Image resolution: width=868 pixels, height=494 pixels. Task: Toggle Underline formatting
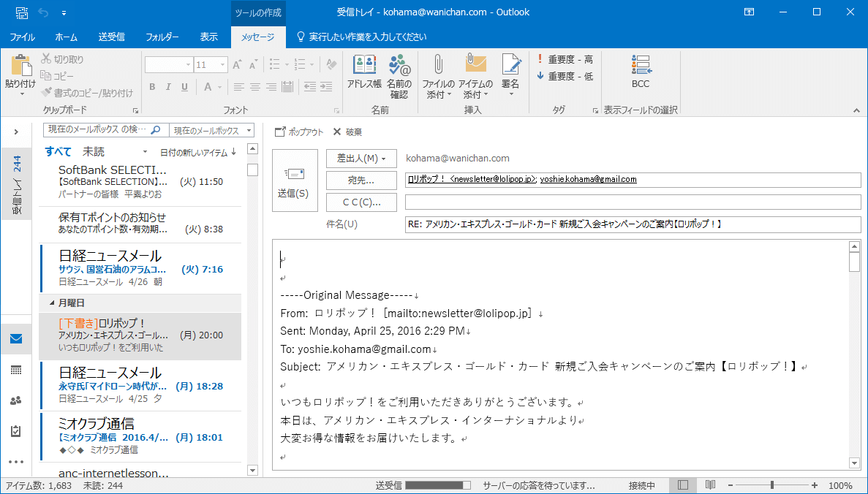184,87
